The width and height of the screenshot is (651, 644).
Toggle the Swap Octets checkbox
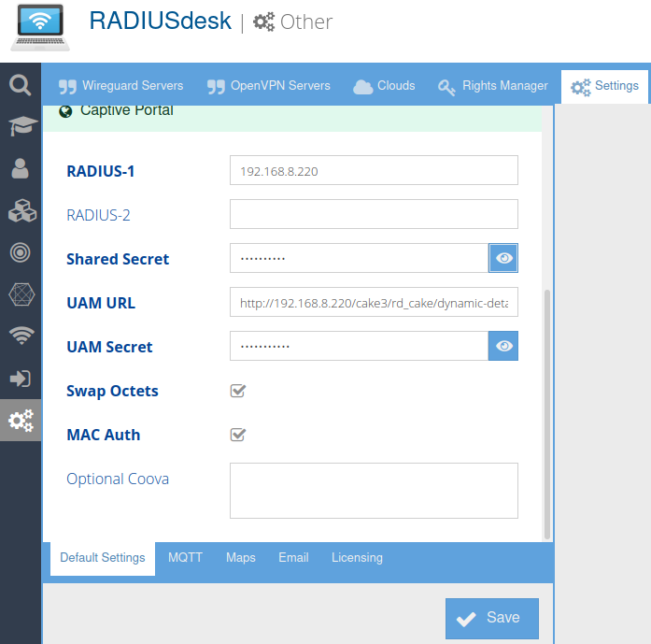238,391
